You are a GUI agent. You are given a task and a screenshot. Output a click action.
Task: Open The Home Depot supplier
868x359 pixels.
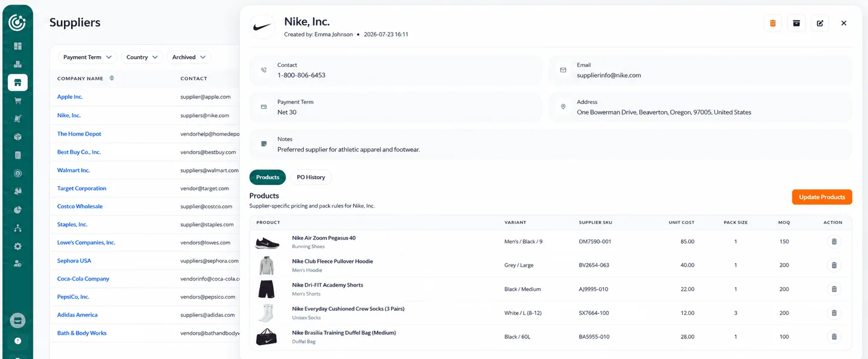79,134
